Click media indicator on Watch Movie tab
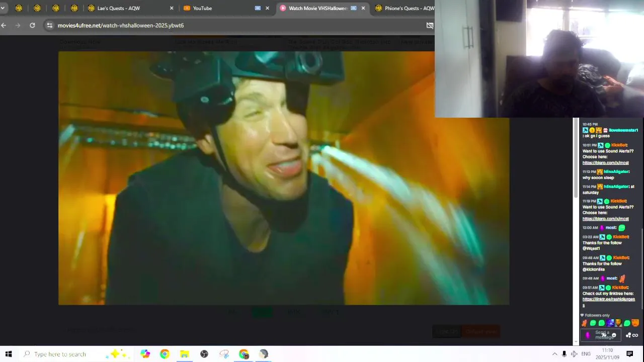 click(353, 8)
